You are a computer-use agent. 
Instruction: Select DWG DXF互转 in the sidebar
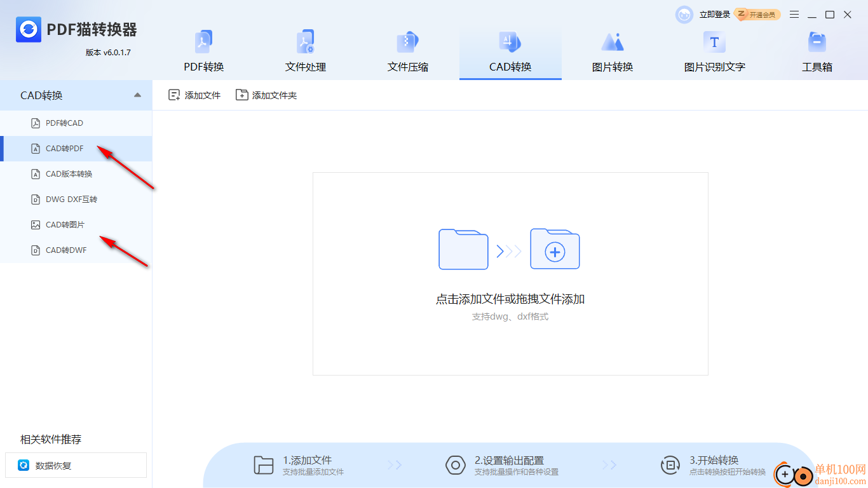tap(76, 200)
